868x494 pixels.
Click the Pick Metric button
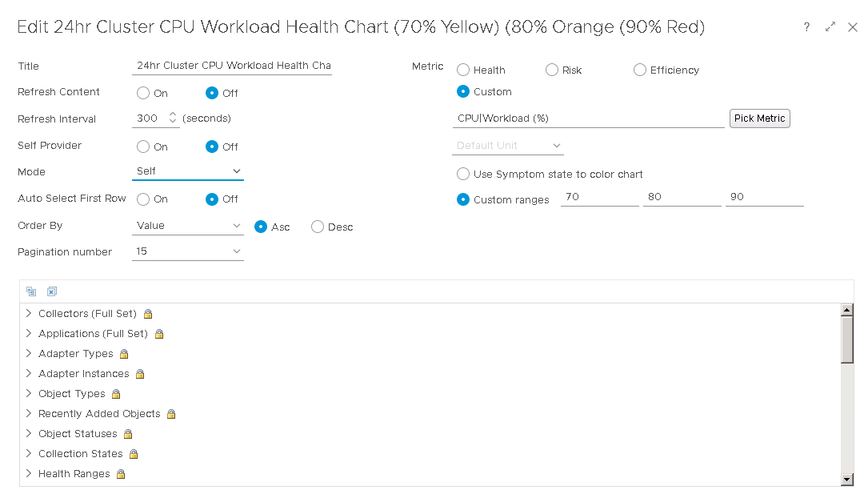point(759,118)
